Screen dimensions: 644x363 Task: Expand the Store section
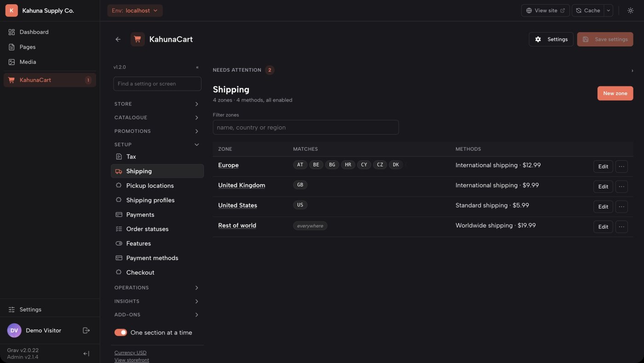click(157, 104)
